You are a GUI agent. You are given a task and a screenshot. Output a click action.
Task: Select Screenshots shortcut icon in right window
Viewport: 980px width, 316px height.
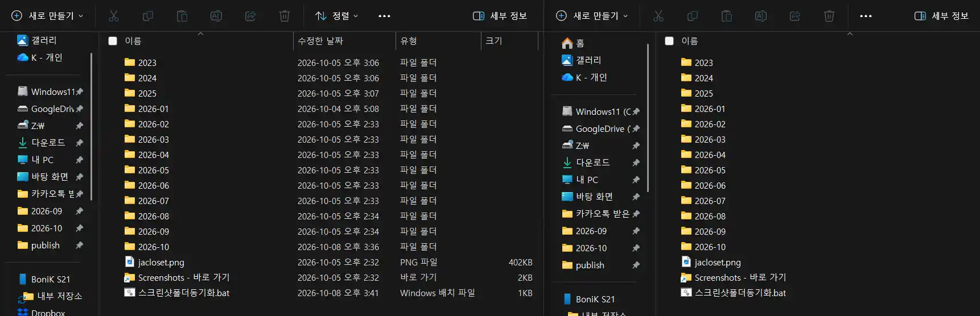pyautogui.click(x=686, y=277)
